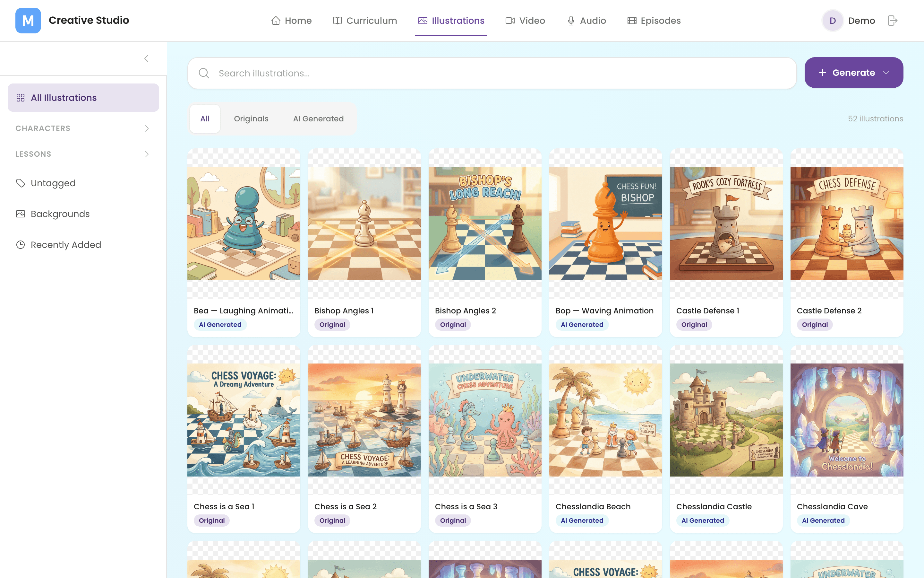Click AI Generated badge under Bea
The height and width of the screenshot is (578, 924).
(x=220, y=325)
